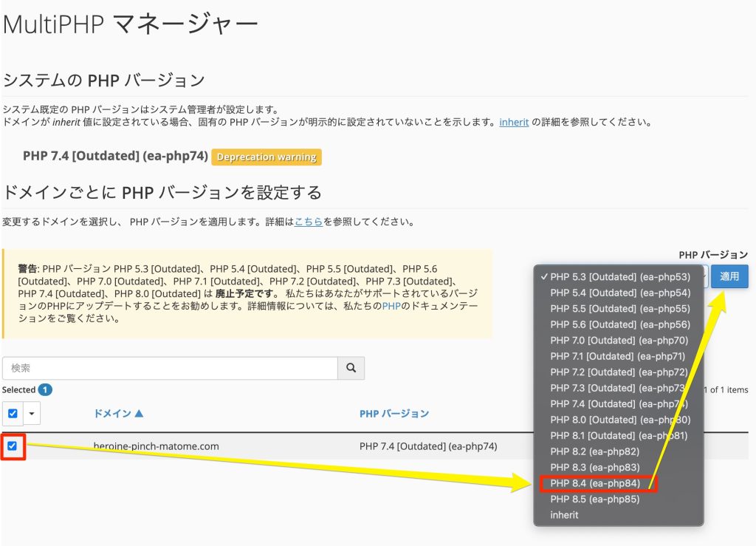Select PHP 8.4 (ea-php84) from list

[595, 484]
